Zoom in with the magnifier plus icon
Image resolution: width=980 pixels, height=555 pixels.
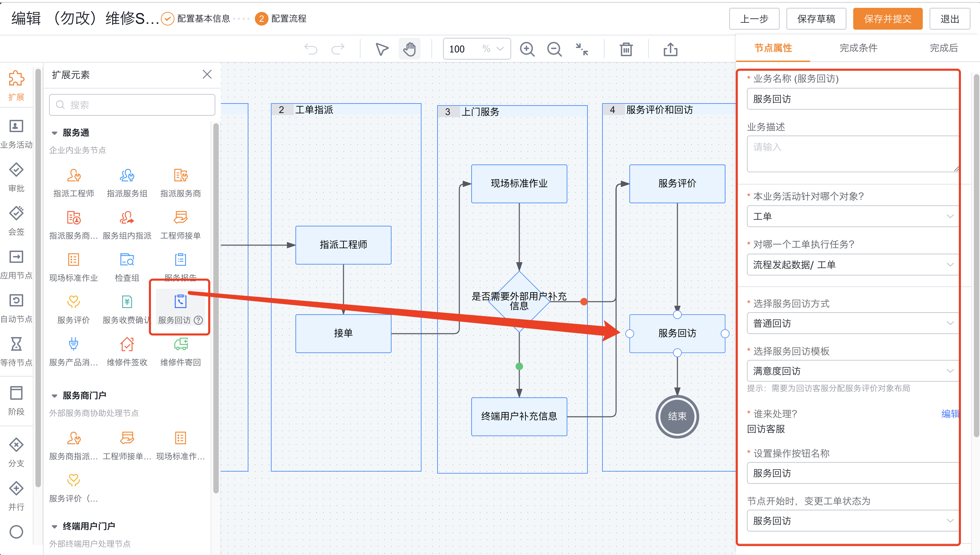[x=527, y=49]
